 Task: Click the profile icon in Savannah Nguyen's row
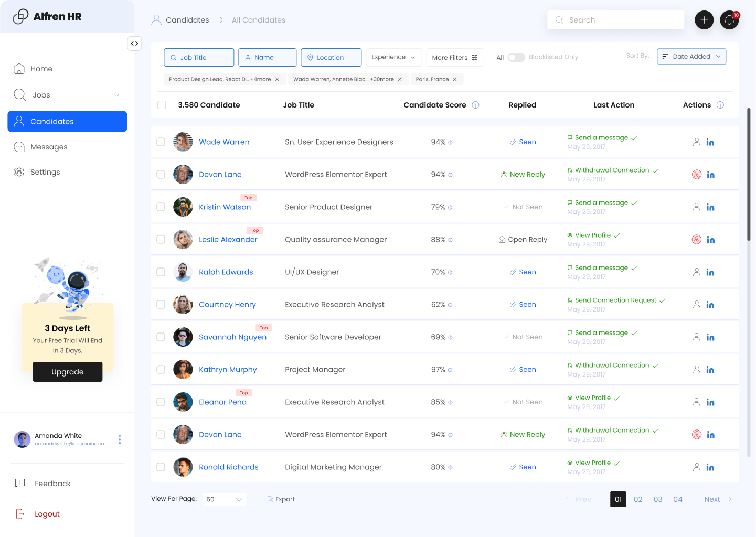[x=696, y=337]
